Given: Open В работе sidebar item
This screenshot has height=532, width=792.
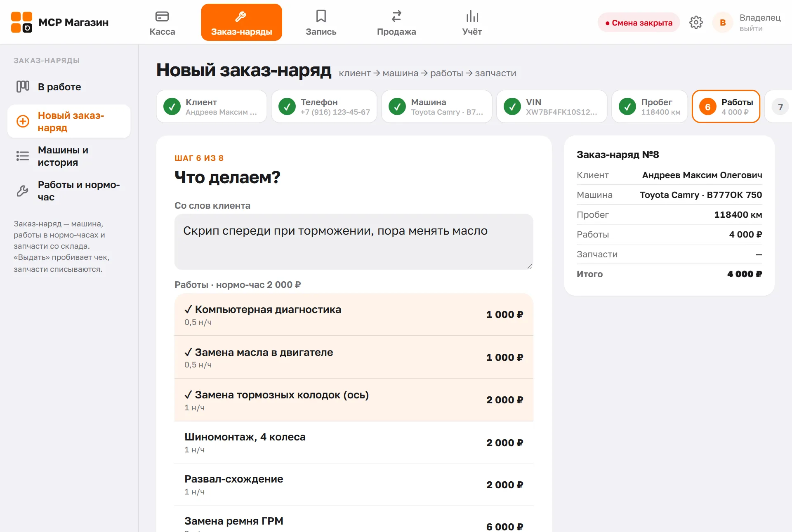Looking at the screenshot, I should click(x=69, y=87).
